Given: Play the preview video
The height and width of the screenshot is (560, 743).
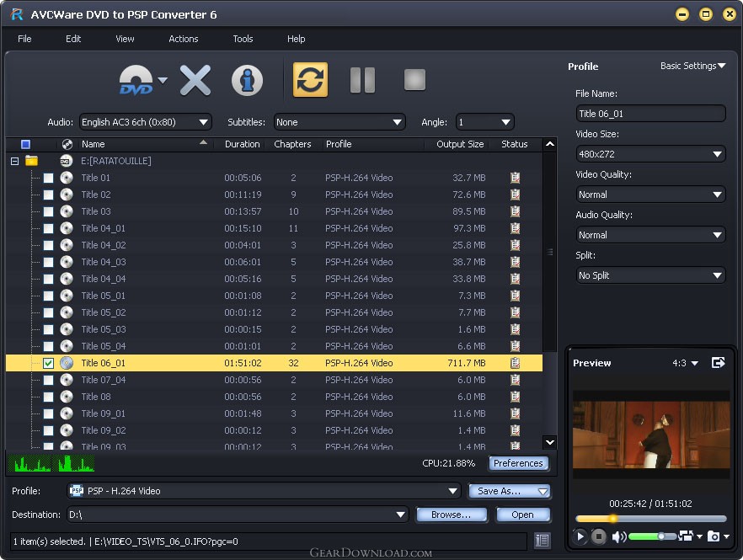Looking at the screenshot, I should (x=580, y=536).
